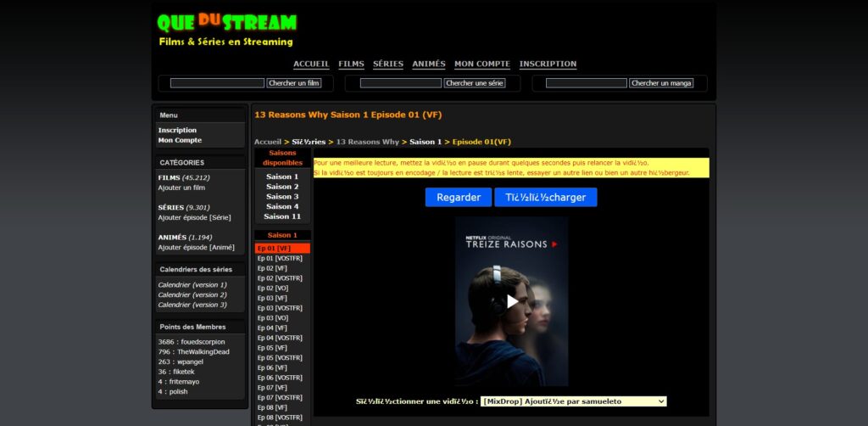Select episode Ep 04 [VOSTFR]
This screenshot has width=868, height=426.
(x=280, y=338)
